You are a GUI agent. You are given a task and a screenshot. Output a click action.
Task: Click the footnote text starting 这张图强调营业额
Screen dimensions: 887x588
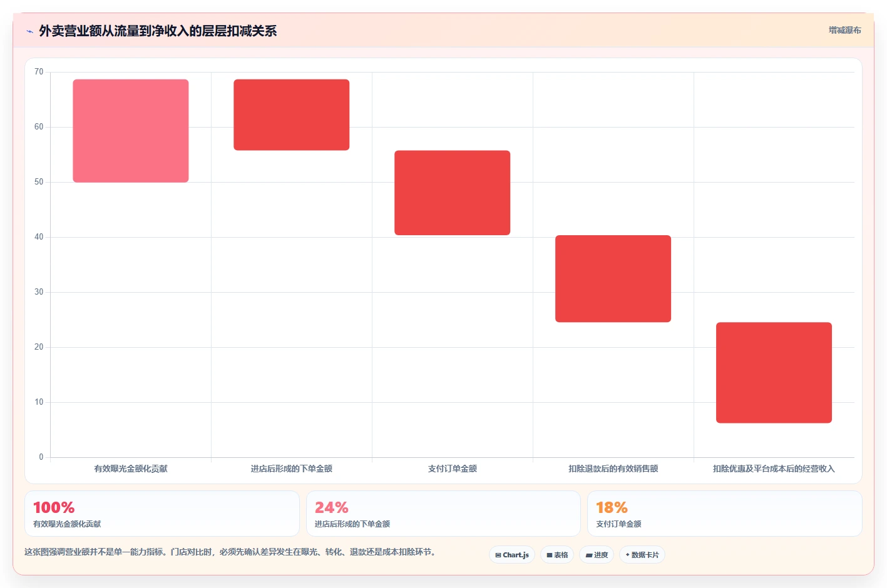pos(230,552)
